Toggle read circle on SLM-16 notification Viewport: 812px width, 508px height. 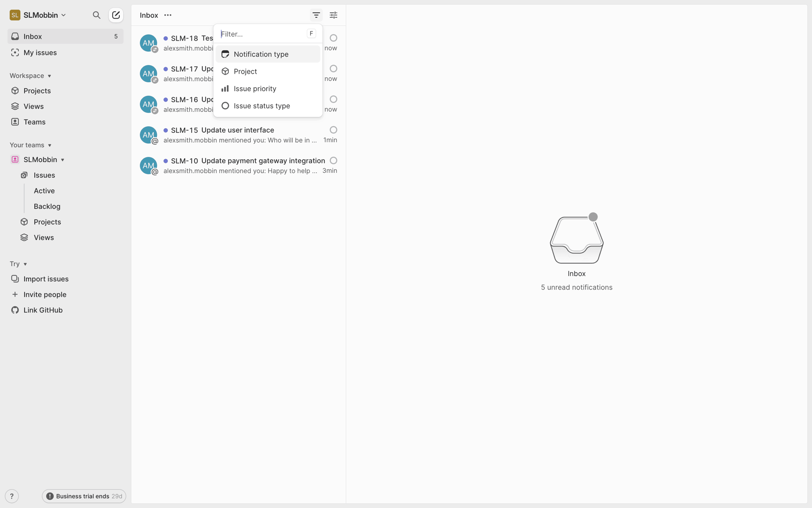[334, 99]
